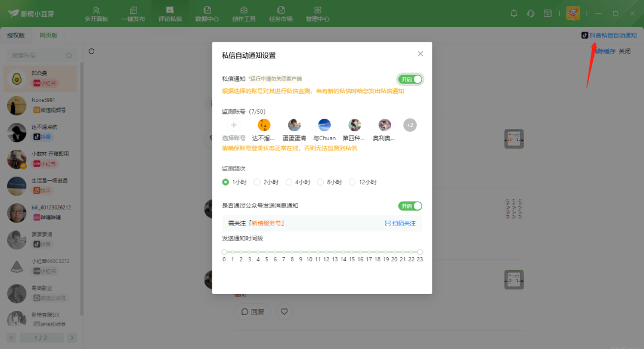Click left handle of 发送通知时间段 slider
644x349 pixels.
[x=224, y=252]
